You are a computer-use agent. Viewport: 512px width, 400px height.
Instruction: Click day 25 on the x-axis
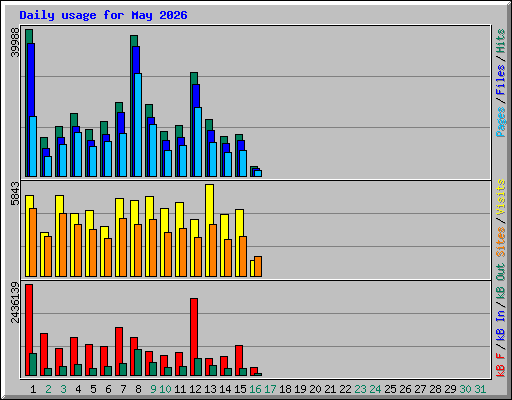point(390,389)
